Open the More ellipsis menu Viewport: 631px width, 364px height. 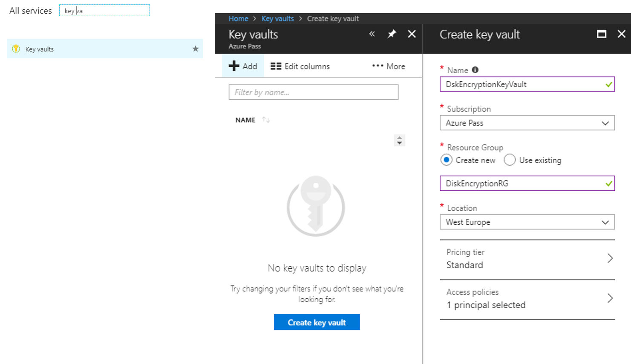pos(389,66)
